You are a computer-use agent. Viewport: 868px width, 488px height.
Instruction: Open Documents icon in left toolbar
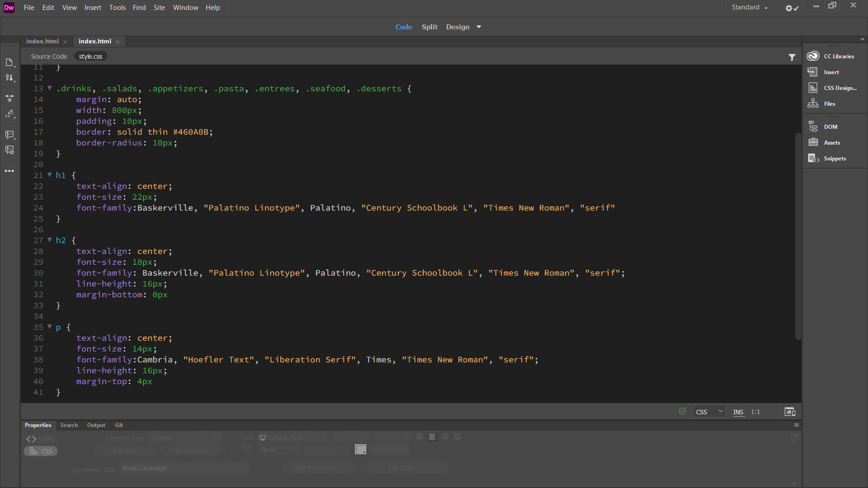coord(9,62)
